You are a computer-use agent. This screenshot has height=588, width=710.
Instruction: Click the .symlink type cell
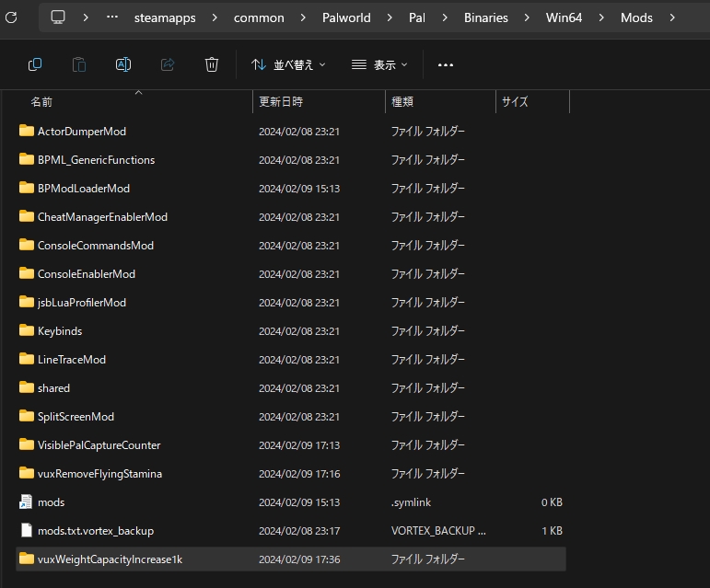pos(411,502)
